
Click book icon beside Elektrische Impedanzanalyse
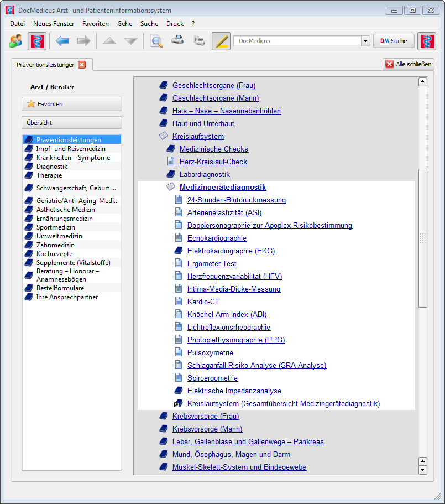(179, 391)
